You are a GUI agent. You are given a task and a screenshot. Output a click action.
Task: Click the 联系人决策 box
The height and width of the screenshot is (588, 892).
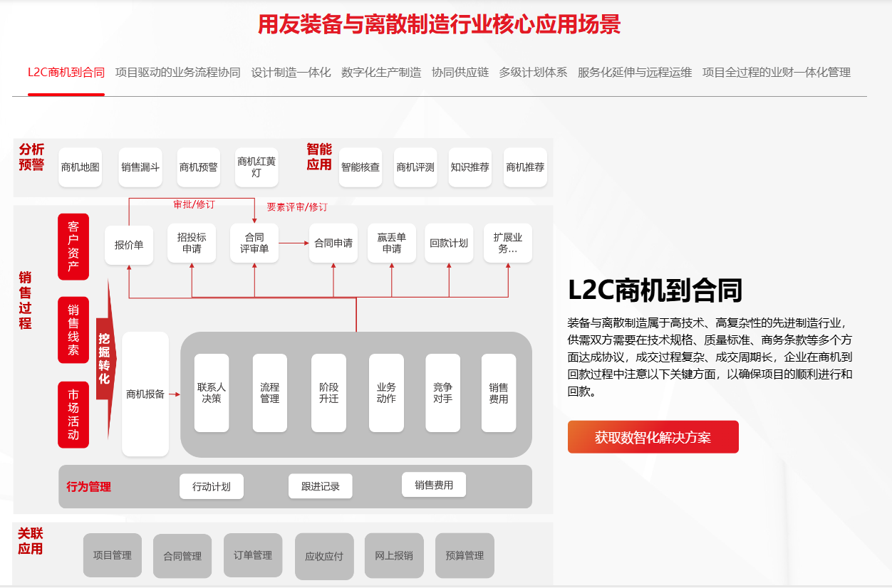click(212, 393)
